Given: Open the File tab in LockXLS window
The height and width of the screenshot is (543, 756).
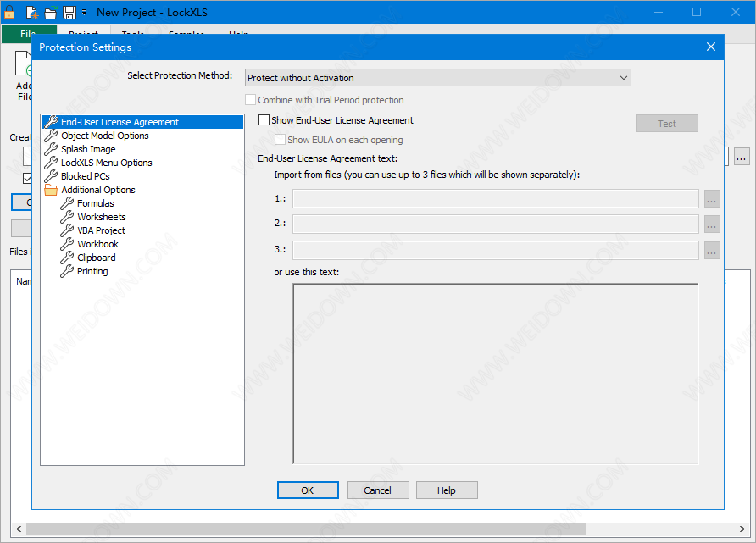Looking at the screenshot, I should click(29, 33).
